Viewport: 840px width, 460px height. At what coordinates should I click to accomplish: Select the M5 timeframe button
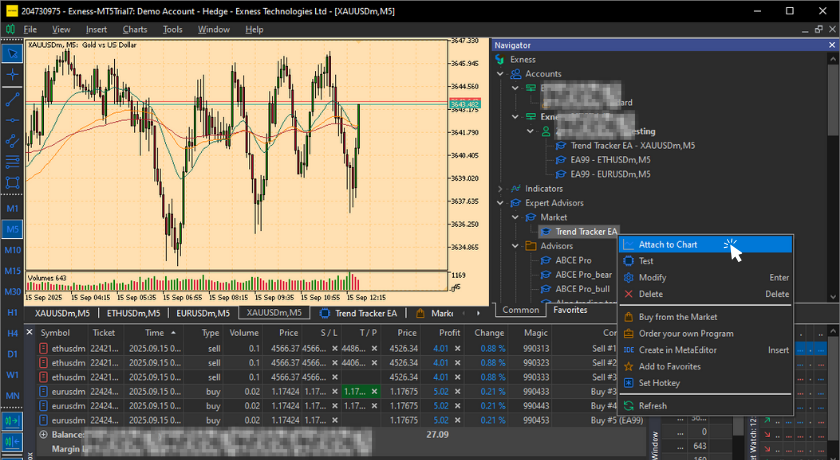point(12,229)
